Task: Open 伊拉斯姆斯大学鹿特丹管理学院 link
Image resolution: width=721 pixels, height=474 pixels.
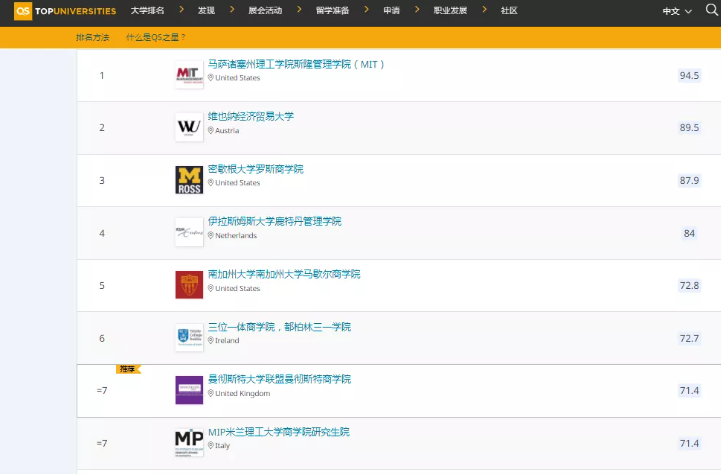Action: pos(275,221)
